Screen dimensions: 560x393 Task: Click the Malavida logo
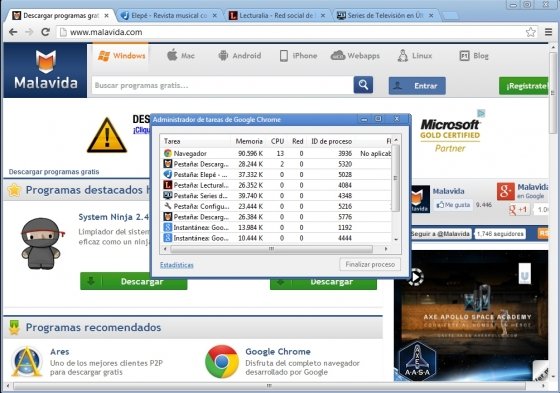45,70
